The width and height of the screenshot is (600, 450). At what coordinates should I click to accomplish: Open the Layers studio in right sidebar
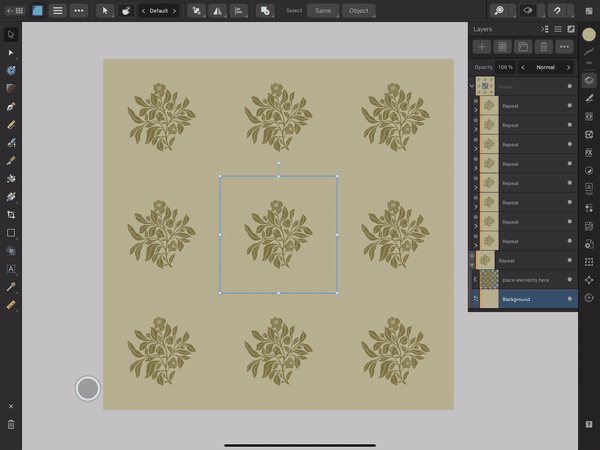click(589, 80)
